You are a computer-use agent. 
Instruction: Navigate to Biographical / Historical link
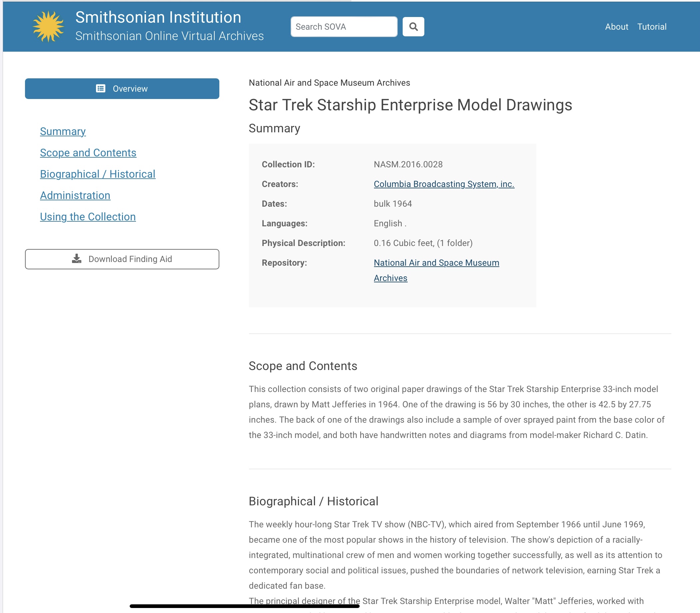pyautogui.click(x=98, y=174)
